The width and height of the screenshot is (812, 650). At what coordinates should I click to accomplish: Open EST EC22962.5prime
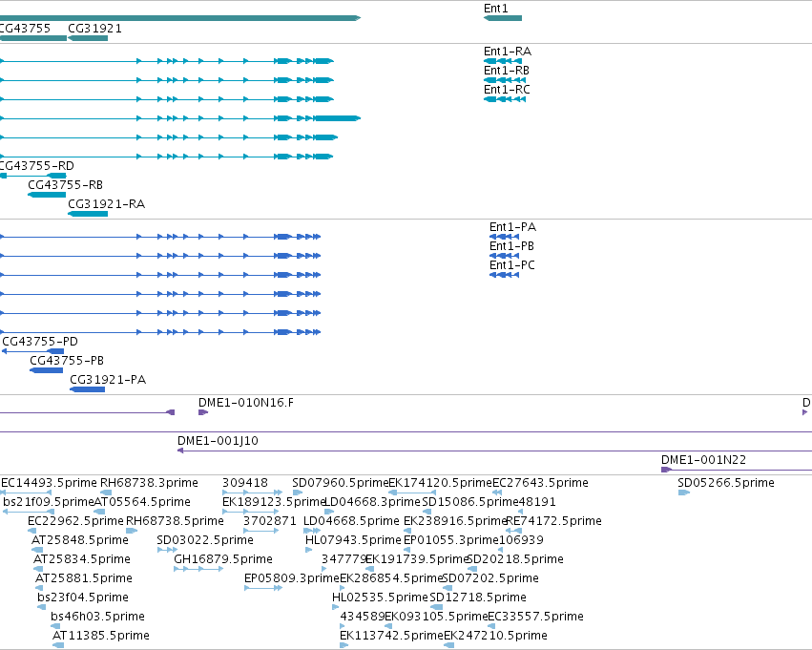tap(75, 521)
